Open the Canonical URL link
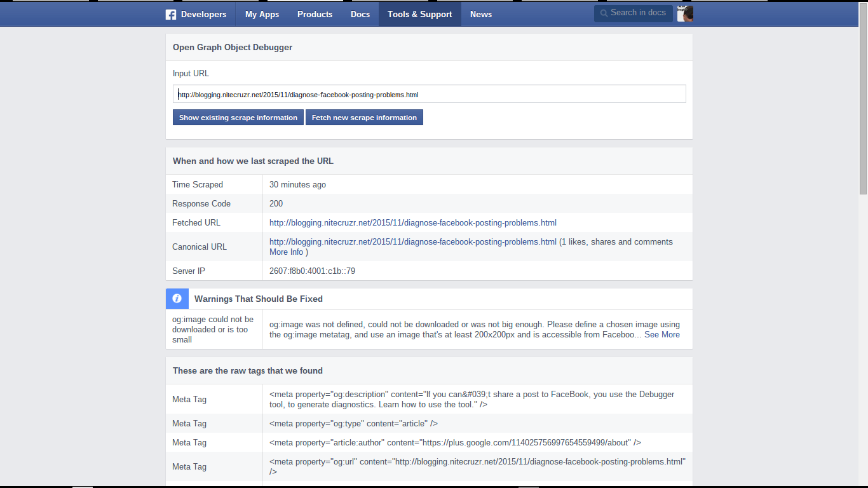This screenshot has height=488, width=868. (412, 241)
